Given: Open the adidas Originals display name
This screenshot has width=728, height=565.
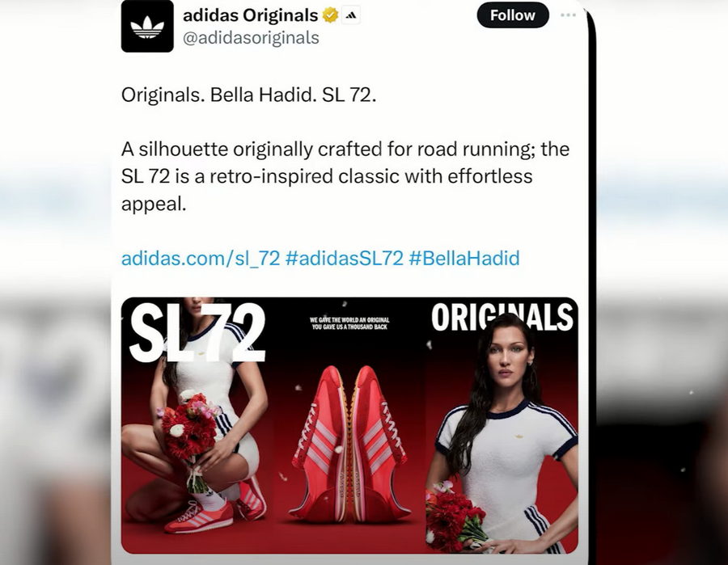Looking at the screenshot, I should 250,15.
